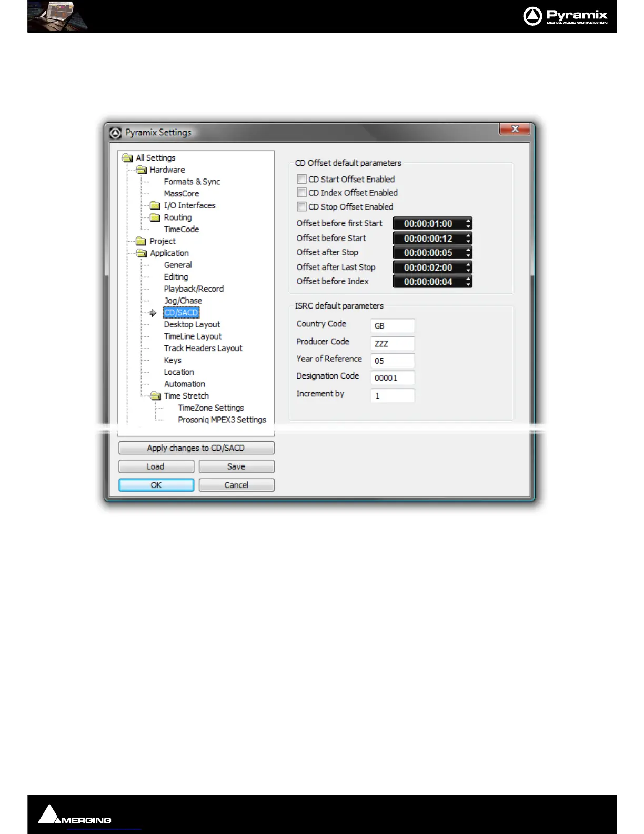Click the Cancel button
The image size is (644, 834).
pyautogui.click(x=236, y=485)
